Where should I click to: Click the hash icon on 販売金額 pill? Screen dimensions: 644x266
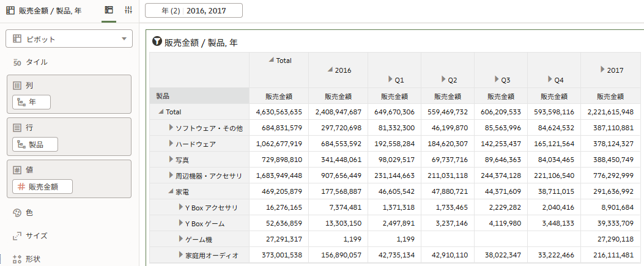[x=21, y=187]
